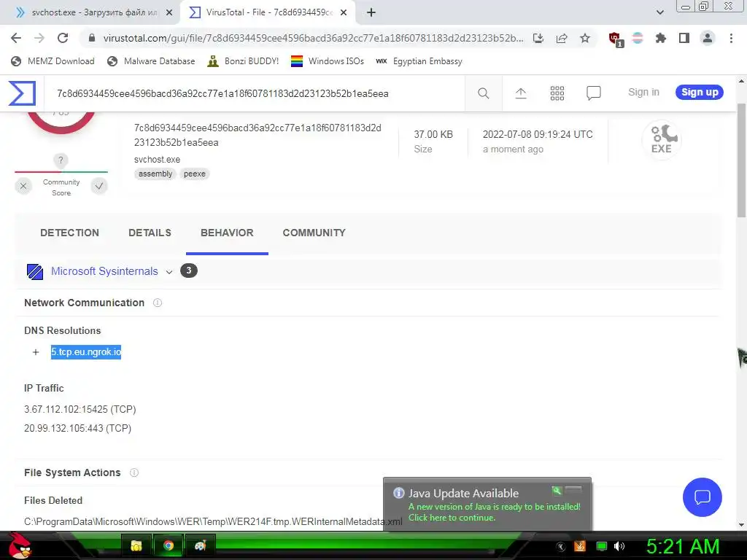Switch to the DETECTION tab

(69, 233)
